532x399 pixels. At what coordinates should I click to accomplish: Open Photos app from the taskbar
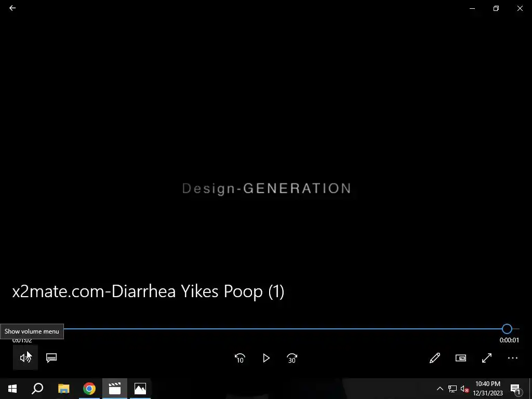(140, 389)
